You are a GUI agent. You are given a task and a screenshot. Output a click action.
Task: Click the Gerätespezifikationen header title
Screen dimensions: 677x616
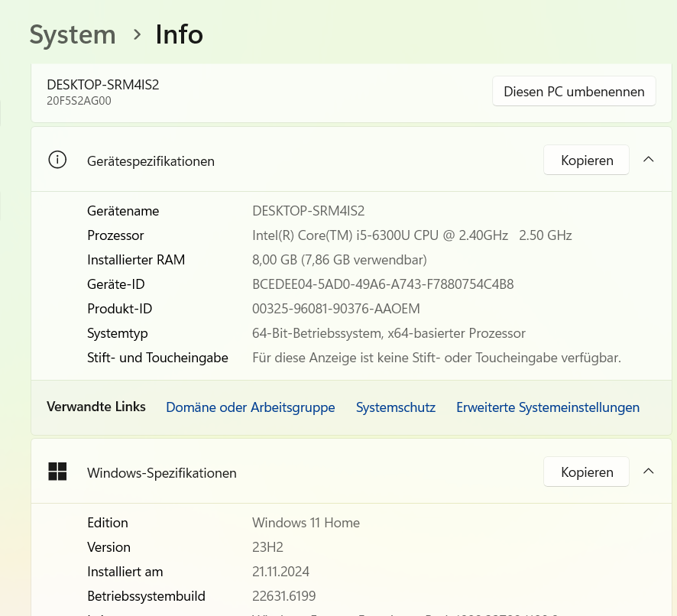pos(151,161)
